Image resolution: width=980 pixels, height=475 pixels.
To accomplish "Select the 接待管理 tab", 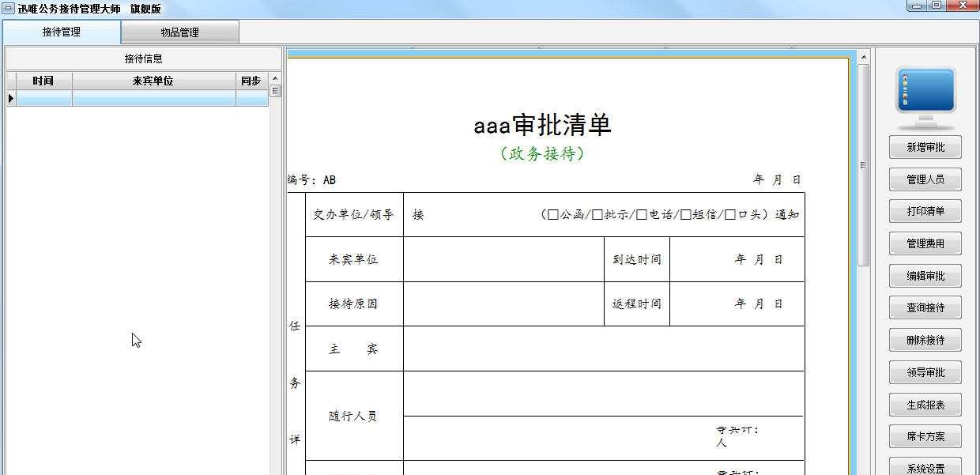I will (x=61, y=32).
